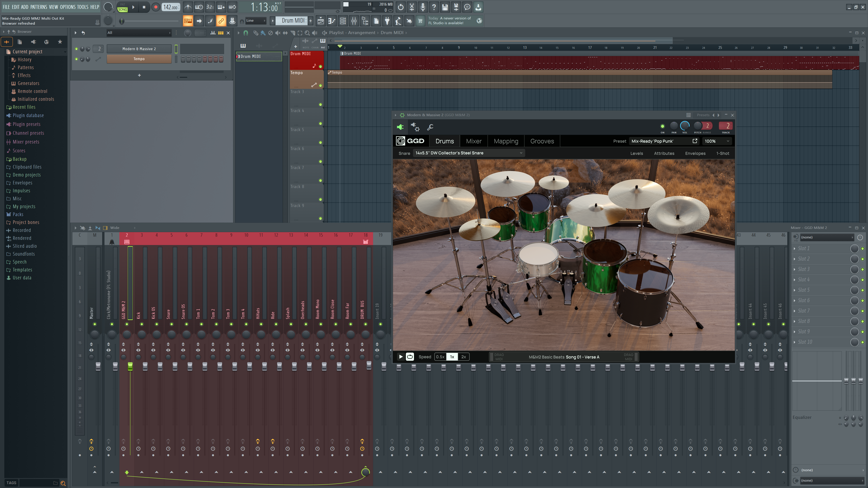Click the Undo history circular-arrow icon
Image resolution: width=868 pixels, height=488 pixels.
pos(401,7)
